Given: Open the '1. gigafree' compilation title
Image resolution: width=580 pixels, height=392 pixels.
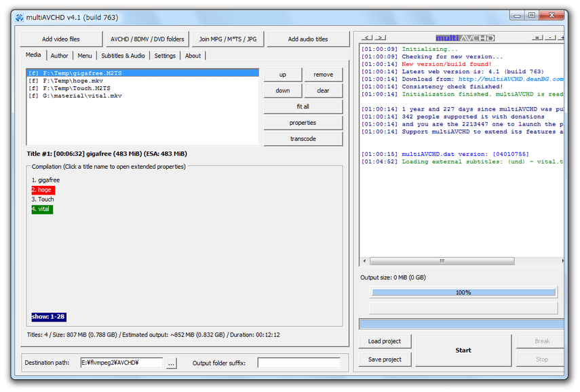Looking at the screenshot, I should pos(45,180).
